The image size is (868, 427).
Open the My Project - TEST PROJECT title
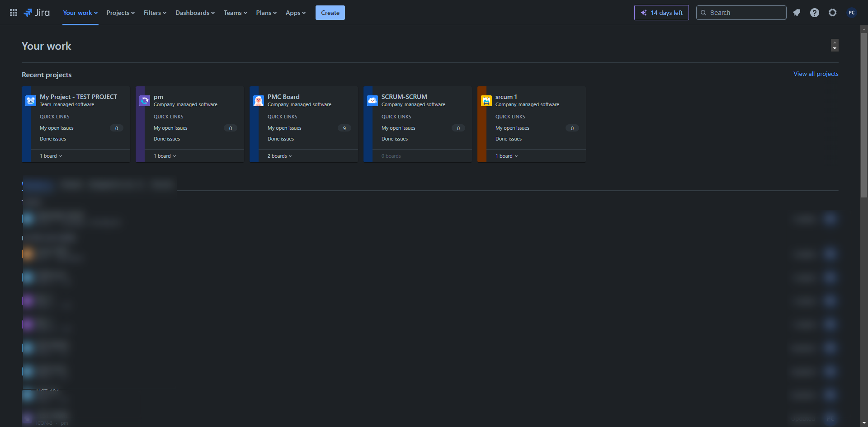(x=78, y=97)
